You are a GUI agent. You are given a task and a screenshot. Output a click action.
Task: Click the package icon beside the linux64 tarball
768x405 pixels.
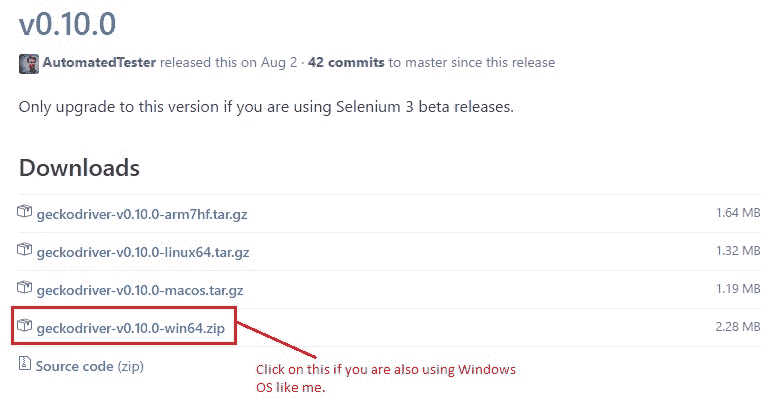pos(24,249)
